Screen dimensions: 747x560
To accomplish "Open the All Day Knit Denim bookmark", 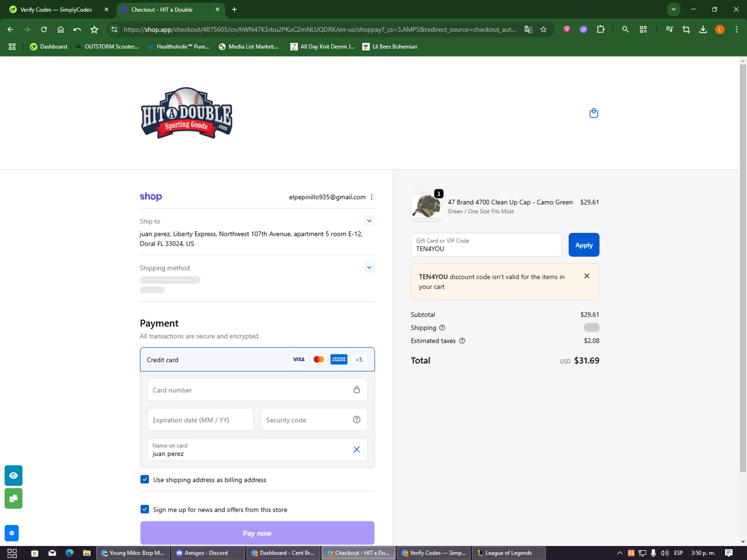I will (x=323, y=46).
